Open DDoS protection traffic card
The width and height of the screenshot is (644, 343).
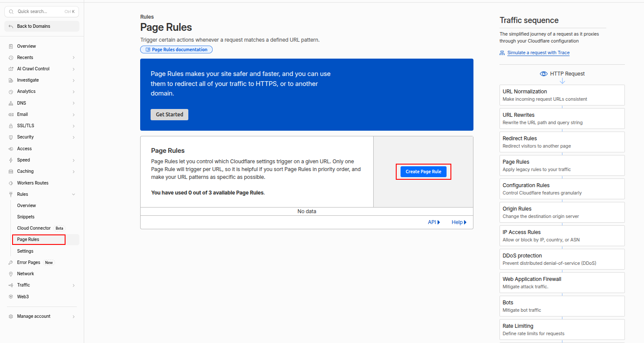point(562,259)
